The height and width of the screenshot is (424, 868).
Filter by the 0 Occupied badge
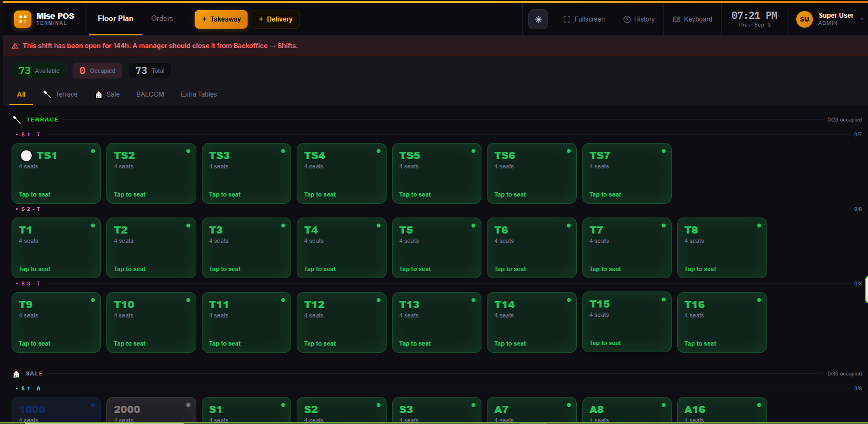[x=97, y=71]
